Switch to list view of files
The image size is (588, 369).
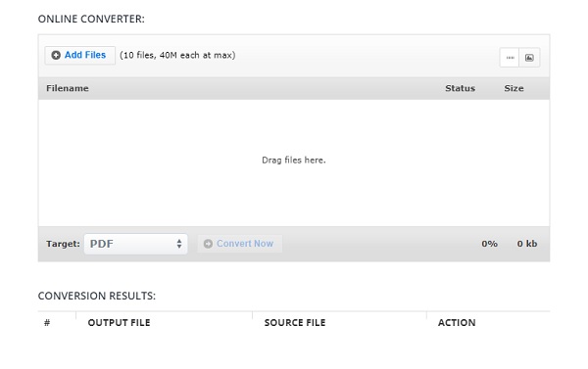tap(510, 58)
